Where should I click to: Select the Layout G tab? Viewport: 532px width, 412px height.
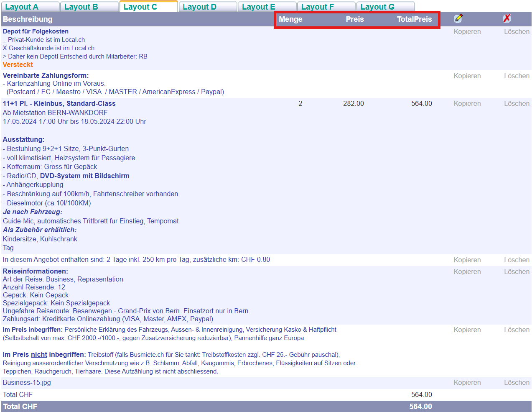pyautogui.click(x=385, y=7)
